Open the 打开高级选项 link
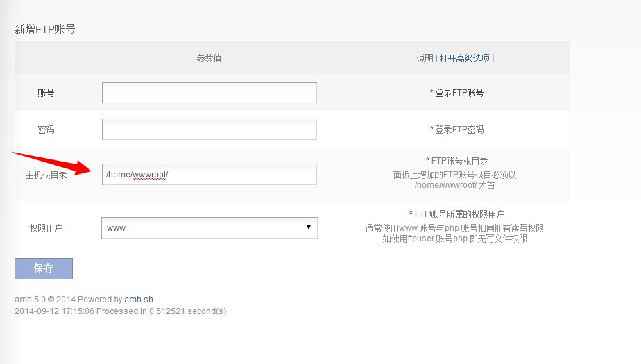This screenshot has height=364, width=641. click(x=465, y=58)
